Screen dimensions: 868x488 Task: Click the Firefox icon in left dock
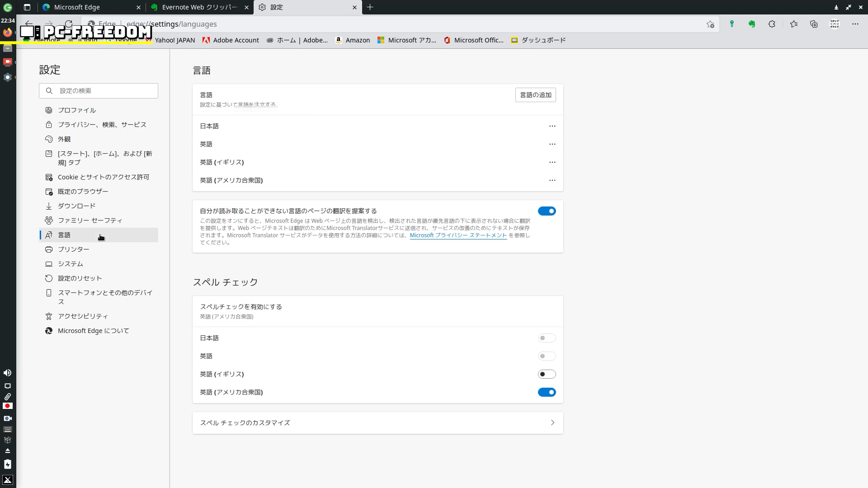7,33
